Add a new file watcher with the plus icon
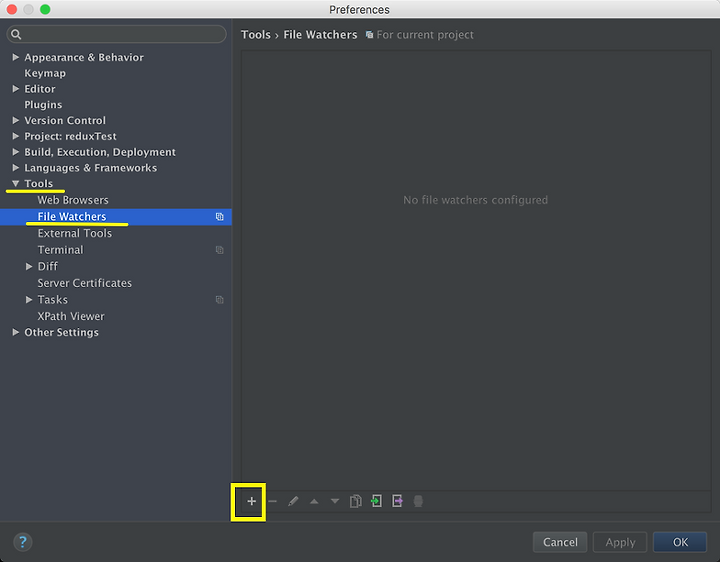This screenshot has height=562, width=720. (251, 501)
